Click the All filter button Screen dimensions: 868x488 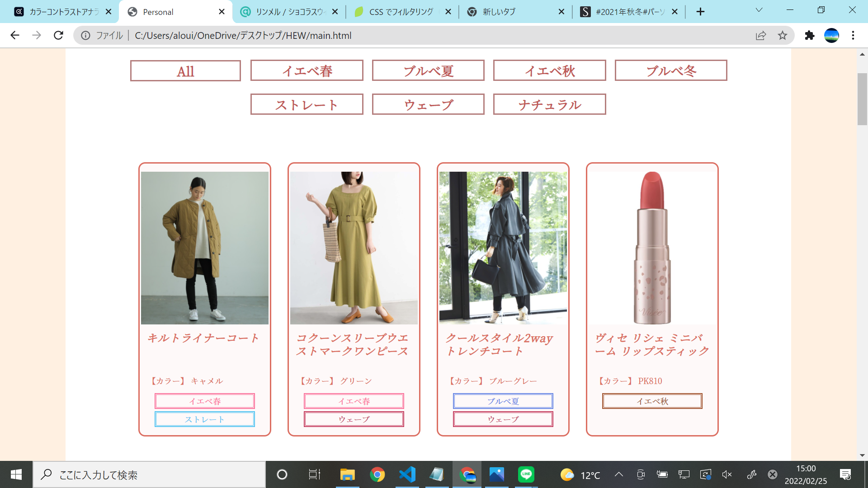[185, 71]
